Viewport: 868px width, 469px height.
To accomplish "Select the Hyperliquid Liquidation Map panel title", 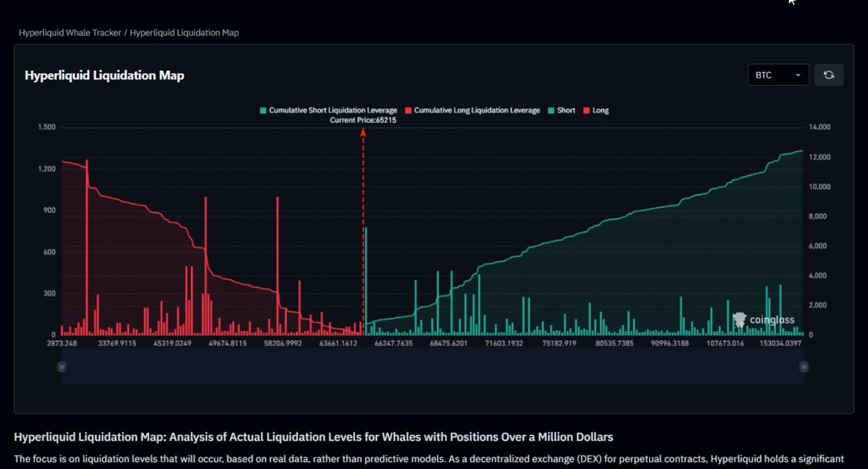I will click(x=105, y=75).
